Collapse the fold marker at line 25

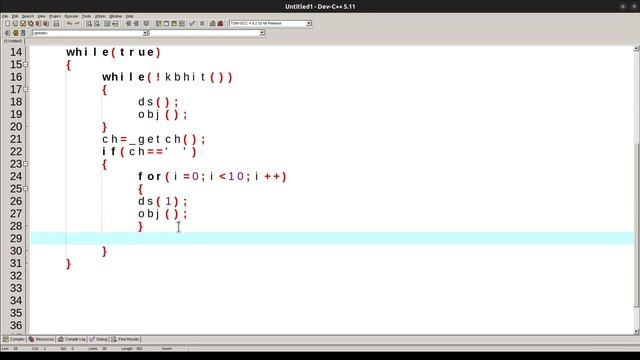point(26,189)
